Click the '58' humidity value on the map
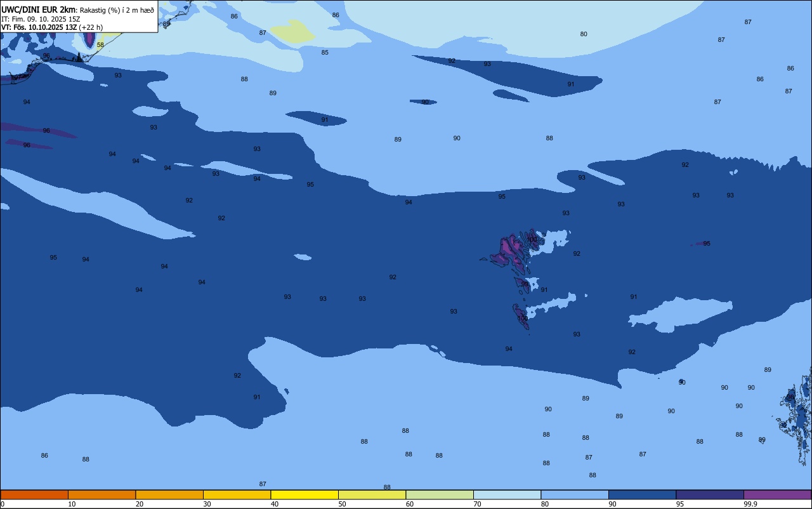The image size is (812, 509). 100,45
